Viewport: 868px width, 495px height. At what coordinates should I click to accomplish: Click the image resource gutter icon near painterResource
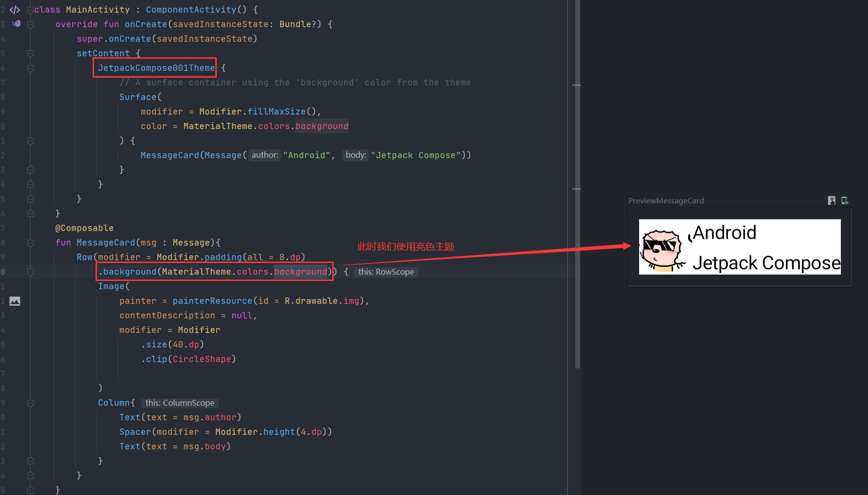pos(15,301)
